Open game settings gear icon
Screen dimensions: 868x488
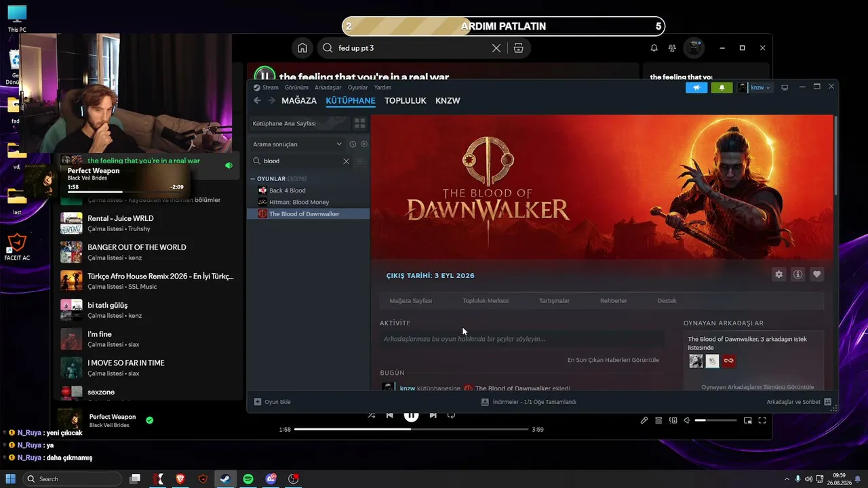tap(778, 274)
